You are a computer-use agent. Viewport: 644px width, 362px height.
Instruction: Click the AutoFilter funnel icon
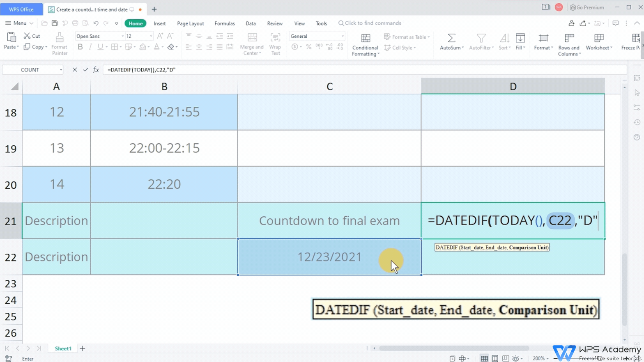pos(481,38)
